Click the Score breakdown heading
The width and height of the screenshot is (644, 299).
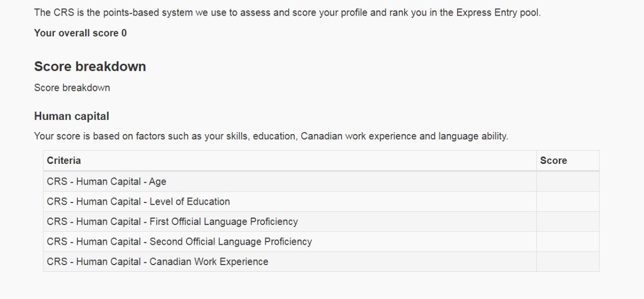click(90, 67)
